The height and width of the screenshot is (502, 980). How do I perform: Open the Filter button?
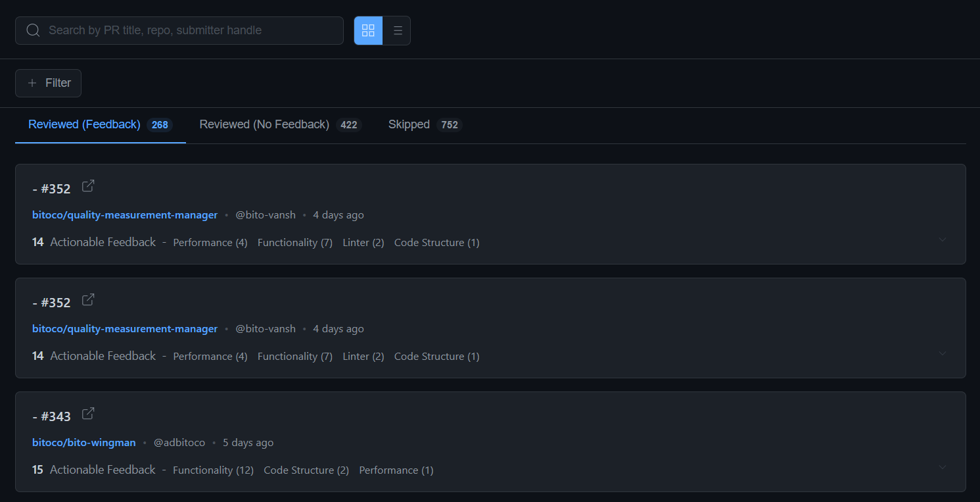point(49,83)
